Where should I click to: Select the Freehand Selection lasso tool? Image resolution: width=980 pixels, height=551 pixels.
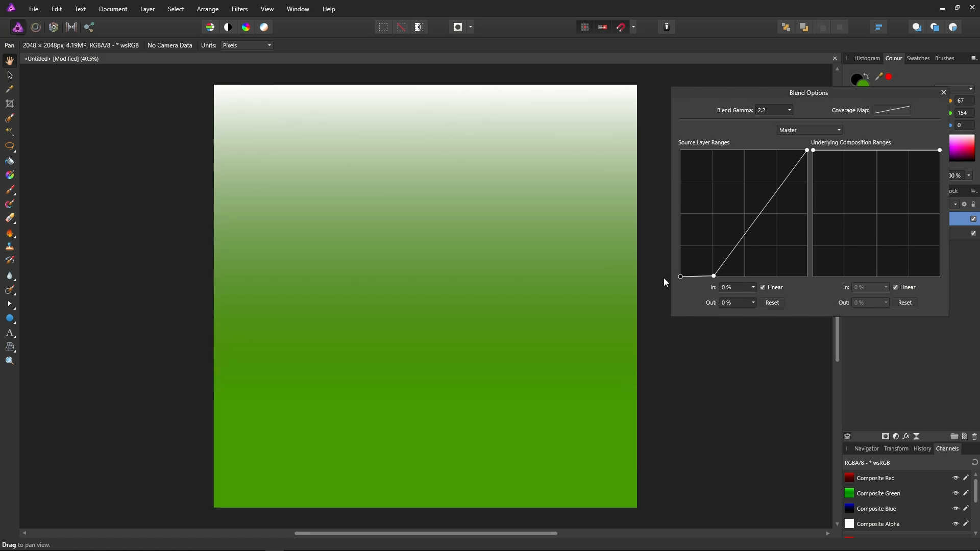(x=9, y=146)
